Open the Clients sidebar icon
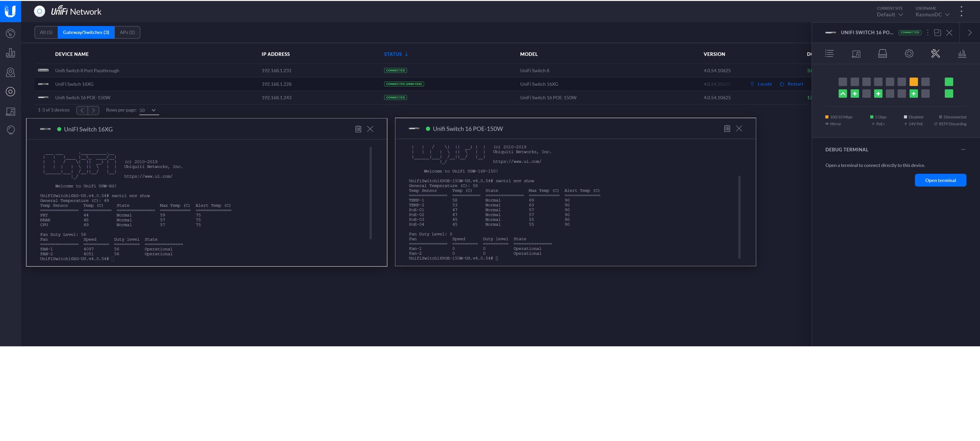 pos(11,112)
